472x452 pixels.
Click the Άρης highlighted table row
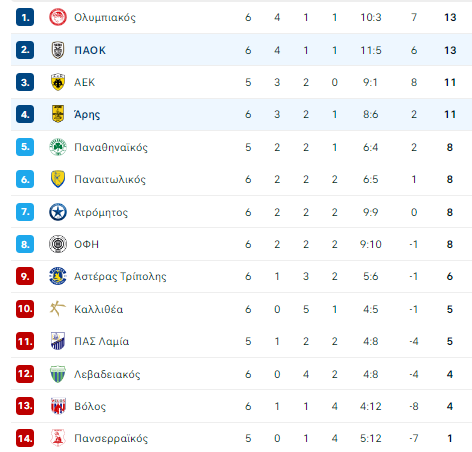[241, 114]
